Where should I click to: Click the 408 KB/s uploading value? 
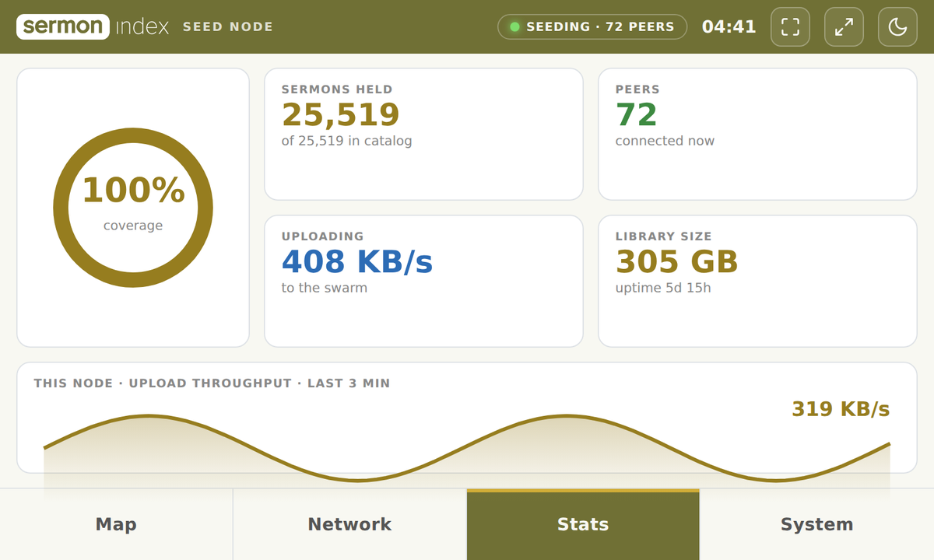pos(357,262)
